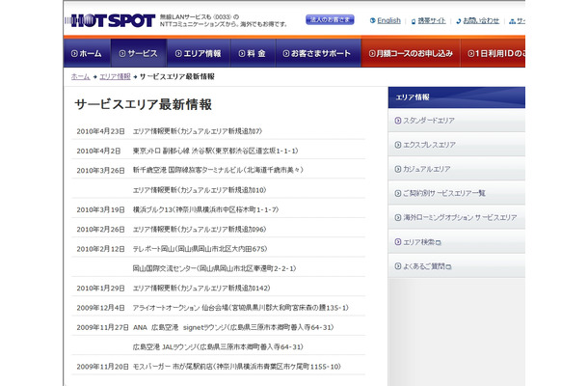The image size is (588, 386).
Task: Select the ANA 広島空港 signetラウンジ entry
Action: pos(233,327)
